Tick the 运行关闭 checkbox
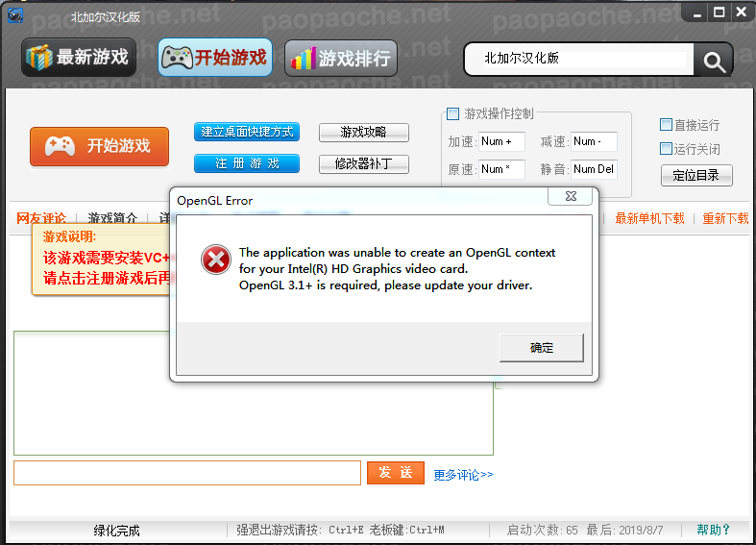 666,149
